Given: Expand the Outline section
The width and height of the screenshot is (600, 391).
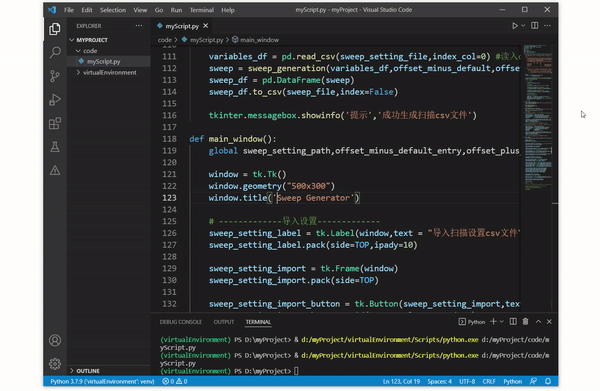Looking at the screenshot, I should click(109, 370).
